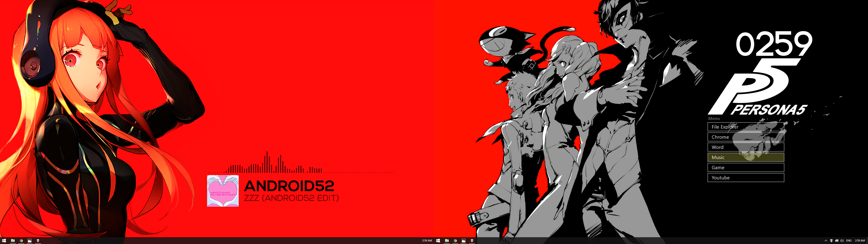
Task: Open File Explorer icon on left taskbar
Action: click(x=13, y=241)
